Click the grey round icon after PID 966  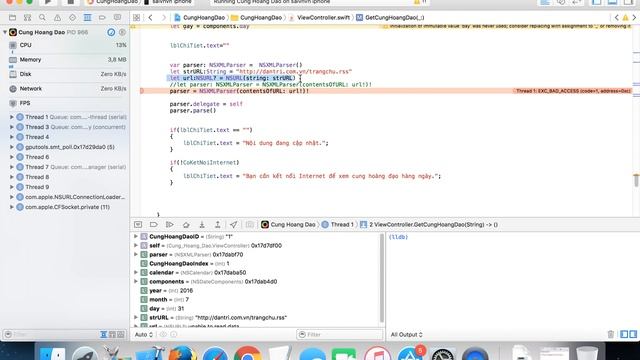click(x=122, y=32)
